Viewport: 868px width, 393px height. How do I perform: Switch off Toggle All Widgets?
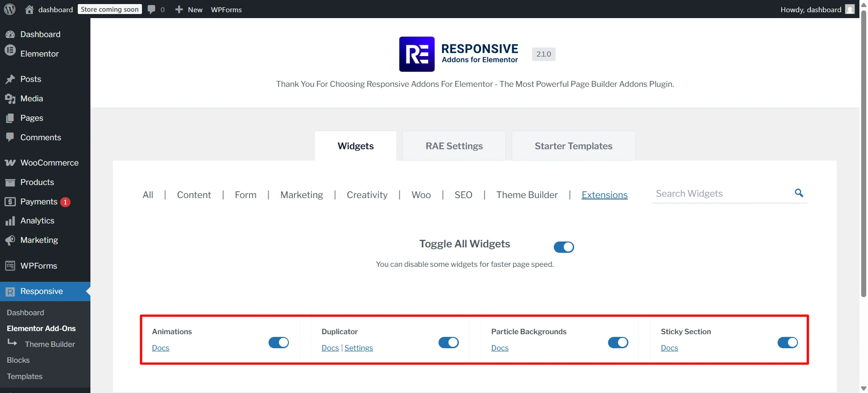tap(564, 247)
